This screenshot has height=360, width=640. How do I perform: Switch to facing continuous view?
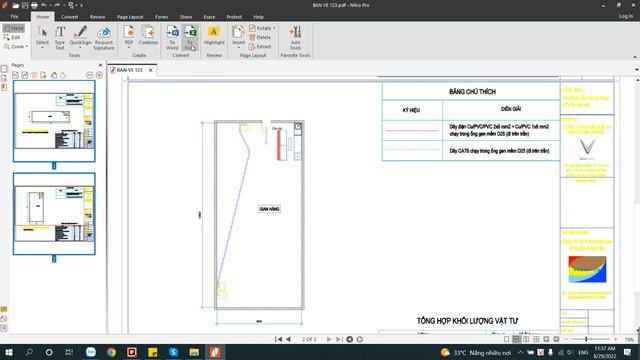pyautogui.click(x=536, y=339)
